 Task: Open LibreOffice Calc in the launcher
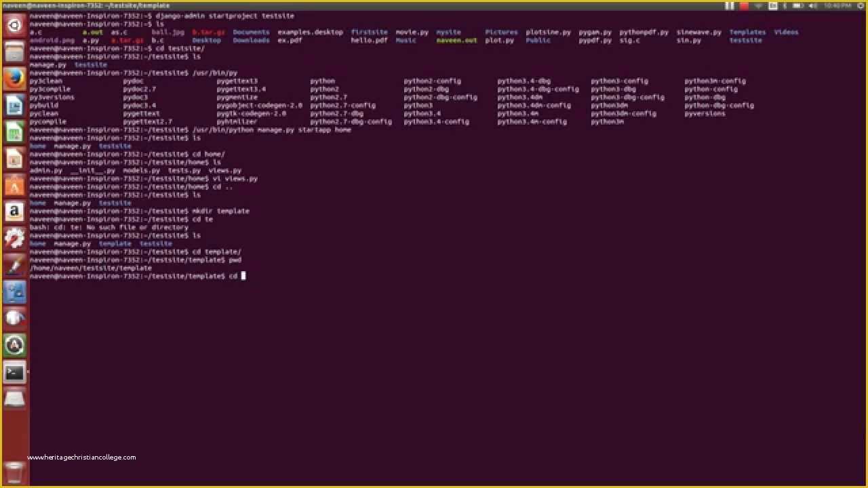14,131
